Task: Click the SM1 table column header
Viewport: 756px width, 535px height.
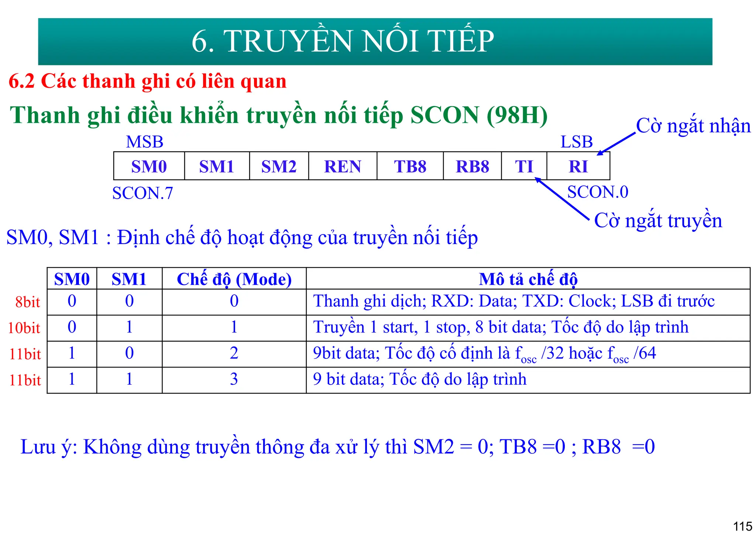Action: 129,279
